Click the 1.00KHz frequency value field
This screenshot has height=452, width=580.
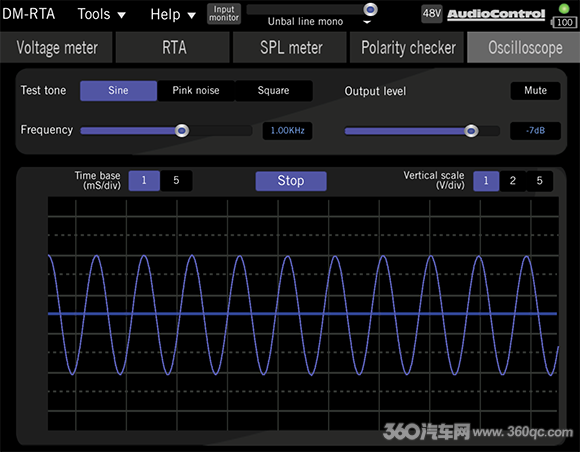[287, 131]
